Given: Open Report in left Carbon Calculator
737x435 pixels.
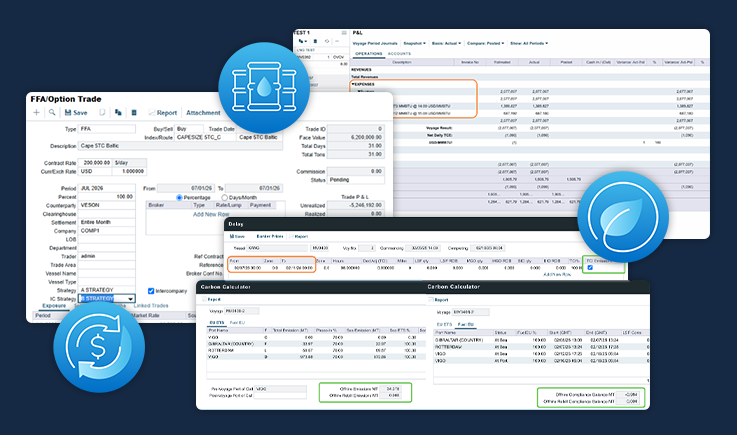Looking at the screenshot, I should pos(212,300).
